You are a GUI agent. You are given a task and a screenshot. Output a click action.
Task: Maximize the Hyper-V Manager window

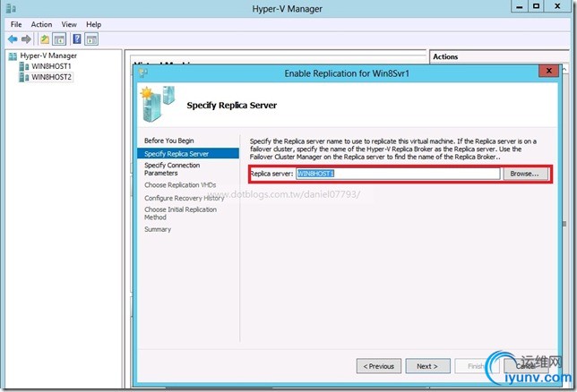pyautogui.click(x=536, y=6)
